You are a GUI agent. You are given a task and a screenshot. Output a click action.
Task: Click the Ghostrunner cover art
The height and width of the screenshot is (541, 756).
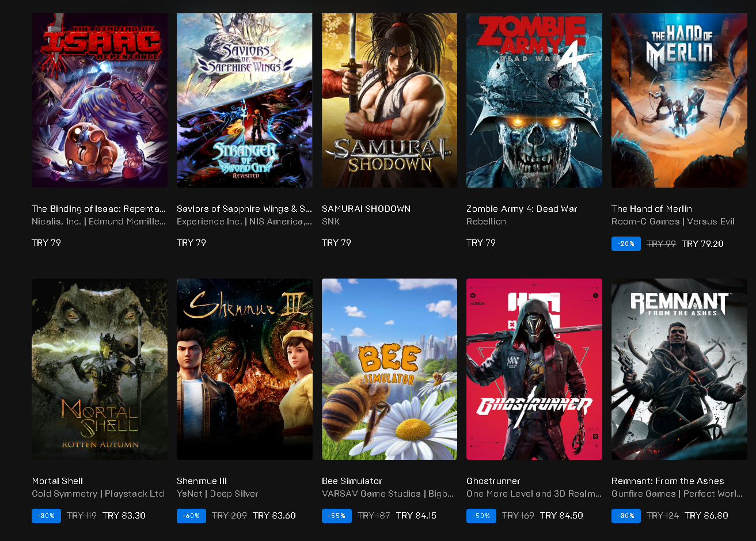coord(534,369)
